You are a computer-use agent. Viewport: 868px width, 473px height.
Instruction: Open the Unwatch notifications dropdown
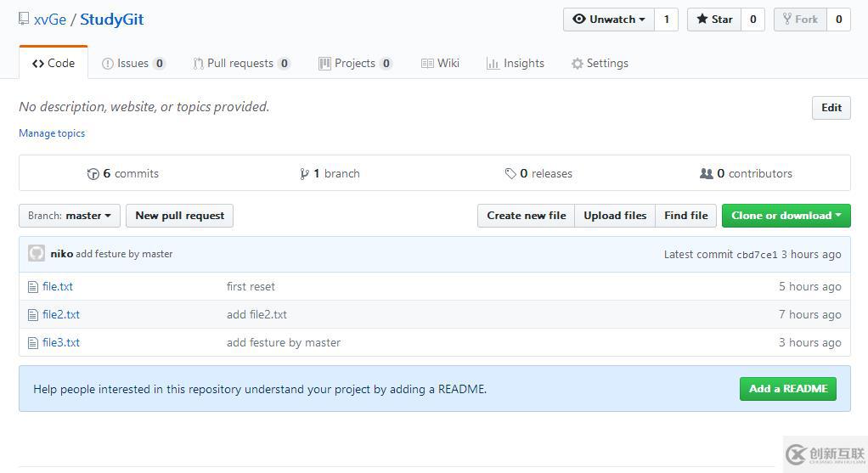point(609,20)
